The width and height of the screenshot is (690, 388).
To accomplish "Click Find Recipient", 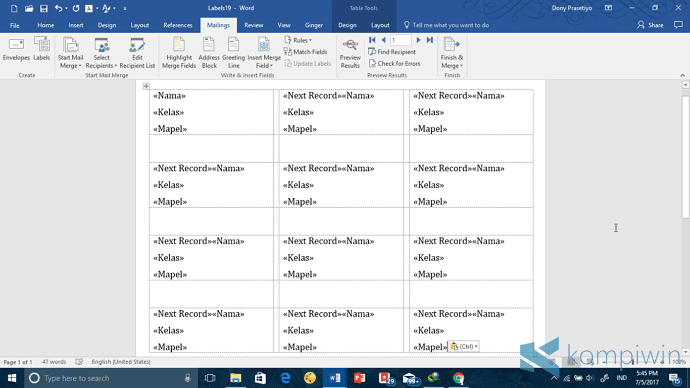I will click(392, 52).
